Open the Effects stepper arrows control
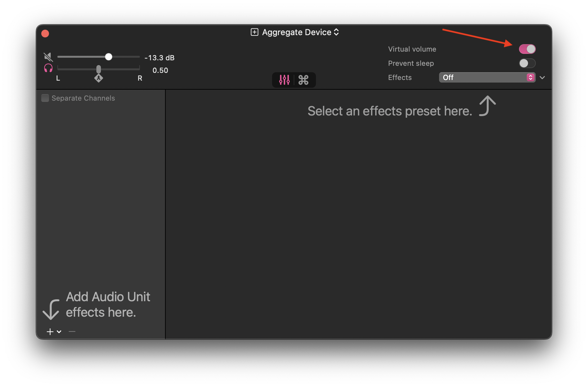Screen dimensions: 588x387 coord(530,77)
